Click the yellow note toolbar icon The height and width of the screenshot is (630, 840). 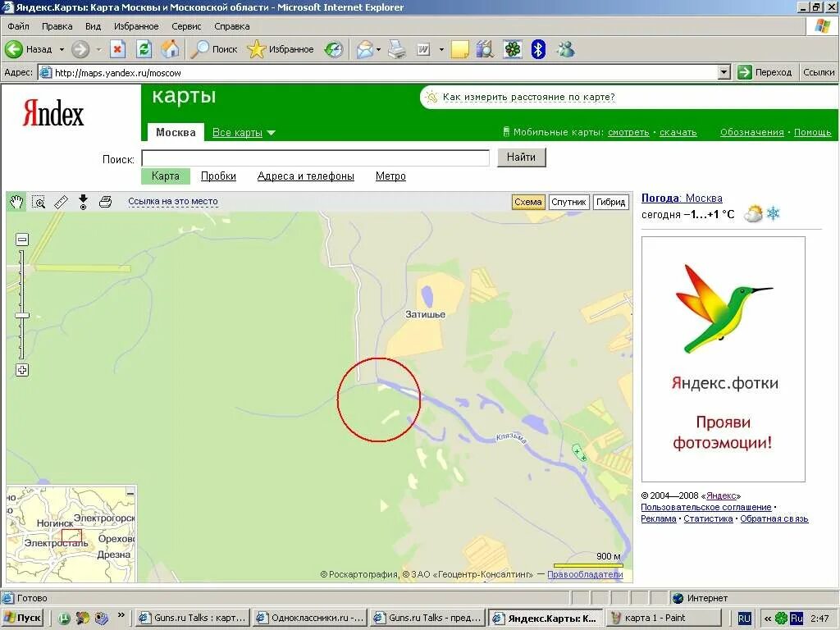pos(459,49)
